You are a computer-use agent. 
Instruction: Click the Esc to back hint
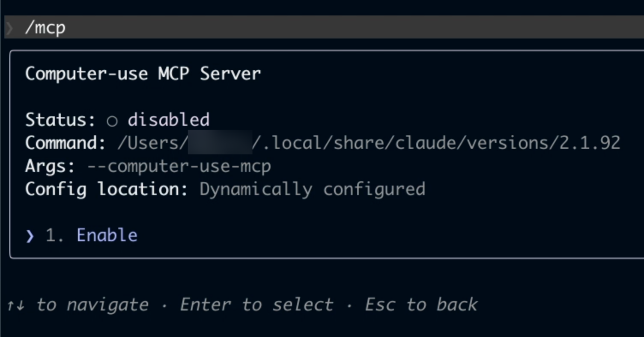(x=421, y=305)
